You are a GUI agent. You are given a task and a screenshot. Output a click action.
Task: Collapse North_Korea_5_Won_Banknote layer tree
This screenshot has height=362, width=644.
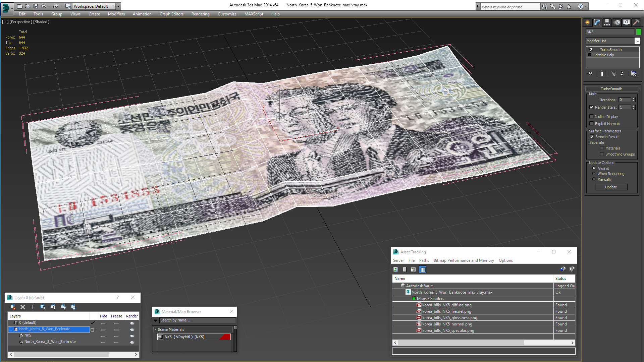click(x=10, y=329)
